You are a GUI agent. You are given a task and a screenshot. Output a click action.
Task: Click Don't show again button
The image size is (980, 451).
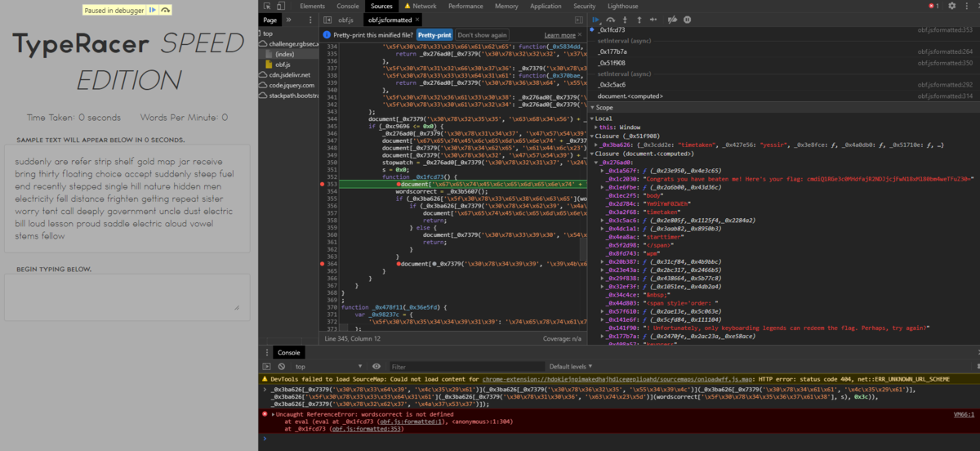click(481, 35)
